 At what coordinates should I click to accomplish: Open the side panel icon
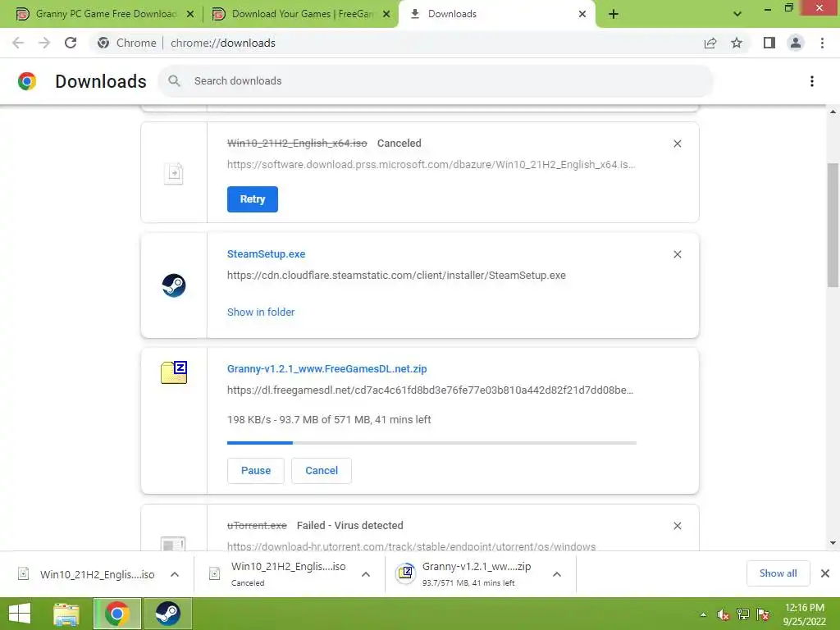pyautogui.click(x=769, y=43)
